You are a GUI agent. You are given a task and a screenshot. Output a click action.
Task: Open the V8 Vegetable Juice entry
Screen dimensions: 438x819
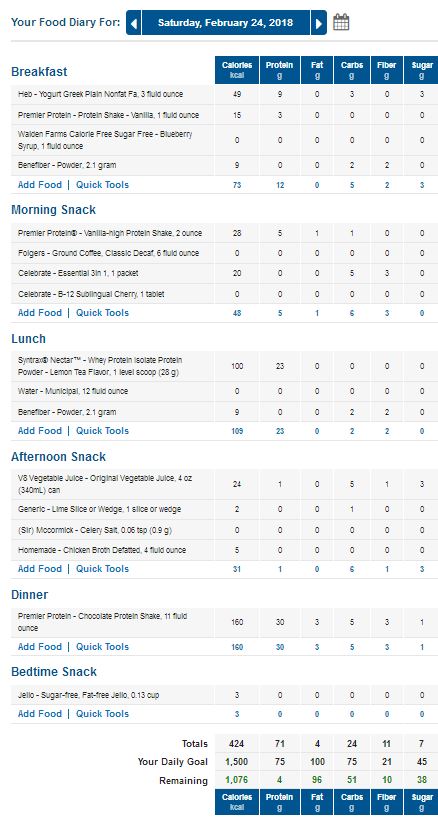pyautogui.click(x=105, y=484)
